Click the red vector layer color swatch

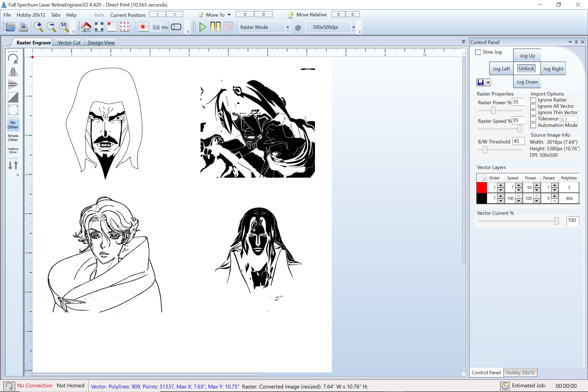[482, 188]
